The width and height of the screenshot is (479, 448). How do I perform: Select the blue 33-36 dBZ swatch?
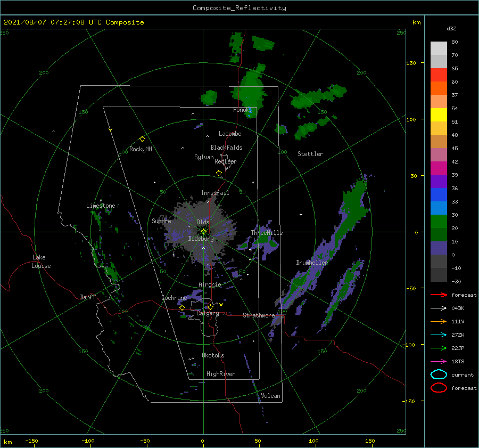click(x=439, y=194)
